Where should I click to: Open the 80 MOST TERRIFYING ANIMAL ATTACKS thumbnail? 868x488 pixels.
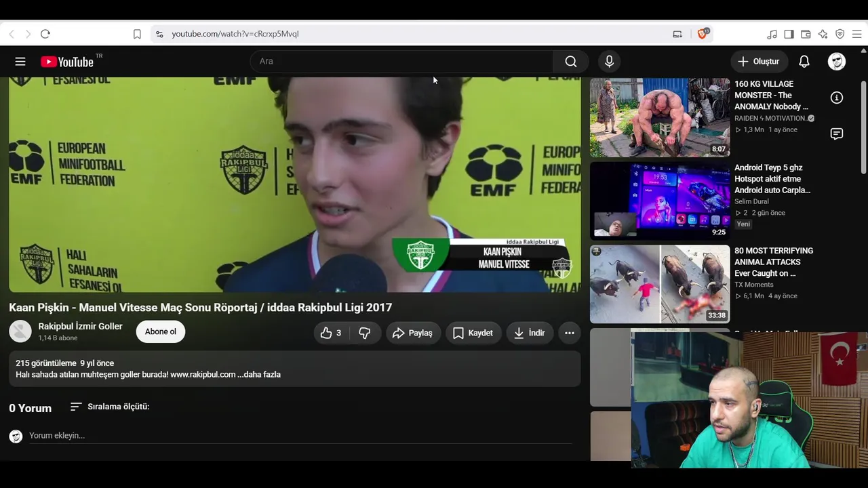coord(660,284)
